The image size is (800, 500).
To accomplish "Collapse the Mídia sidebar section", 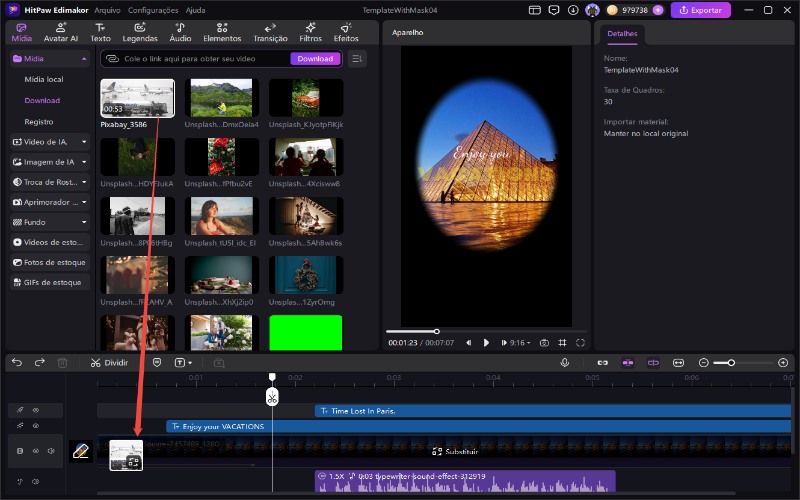I will tap(84, 59).
